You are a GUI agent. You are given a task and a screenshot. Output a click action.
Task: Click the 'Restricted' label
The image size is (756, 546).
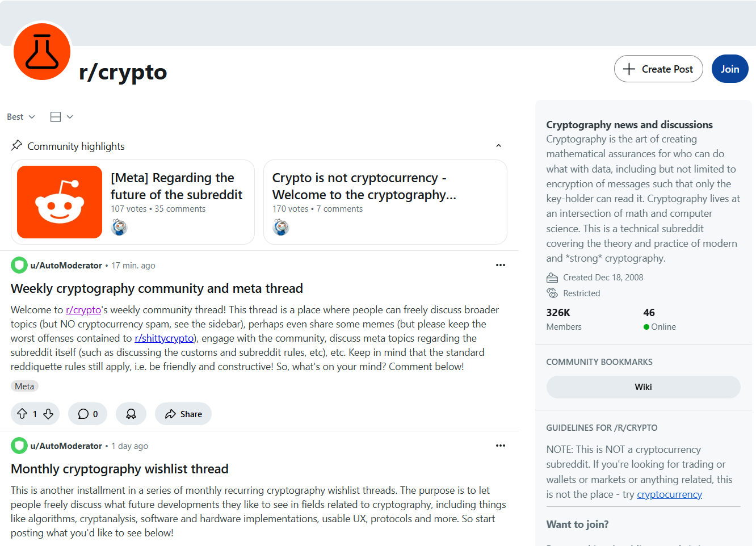coord(582,293)
